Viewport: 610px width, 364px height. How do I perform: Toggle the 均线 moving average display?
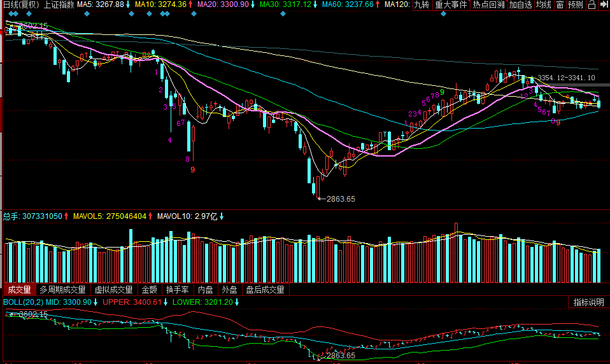point(543,5)
